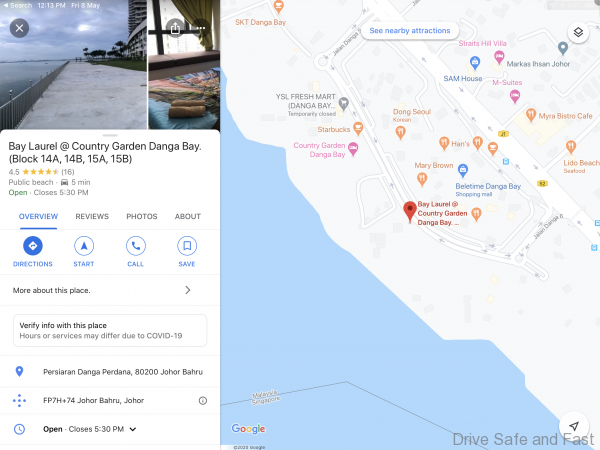
Task: Open the About tab
Action: tap(188, 217)
